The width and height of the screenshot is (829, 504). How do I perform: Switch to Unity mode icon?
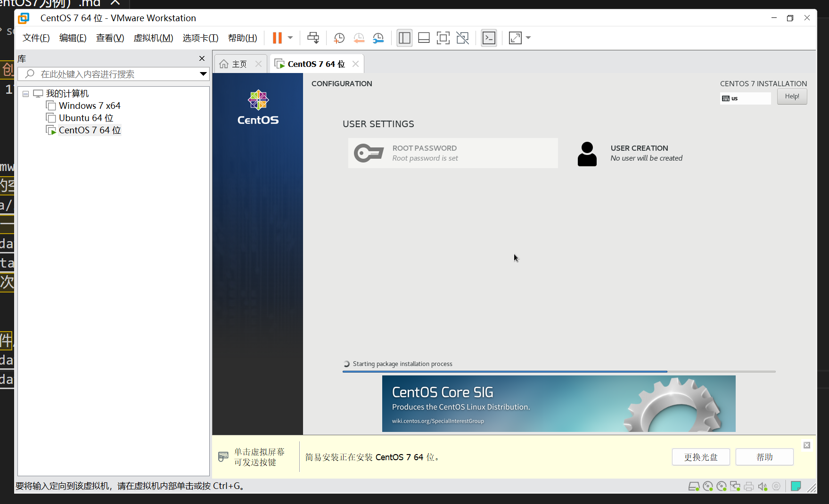coord(462,38)
